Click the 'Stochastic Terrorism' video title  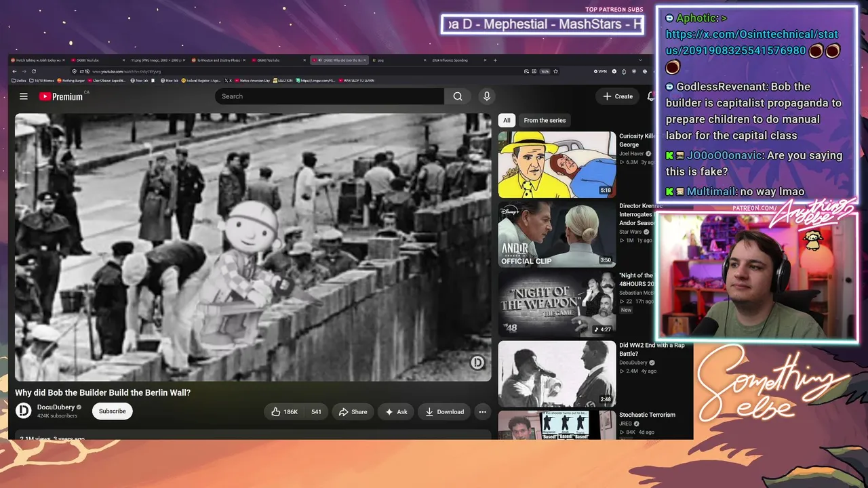[x=647, y=415]
